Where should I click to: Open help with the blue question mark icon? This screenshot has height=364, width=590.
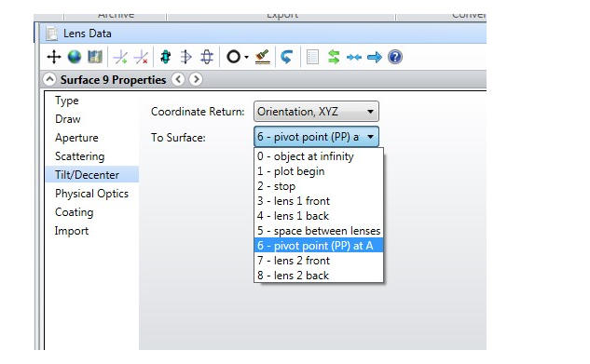395,57
